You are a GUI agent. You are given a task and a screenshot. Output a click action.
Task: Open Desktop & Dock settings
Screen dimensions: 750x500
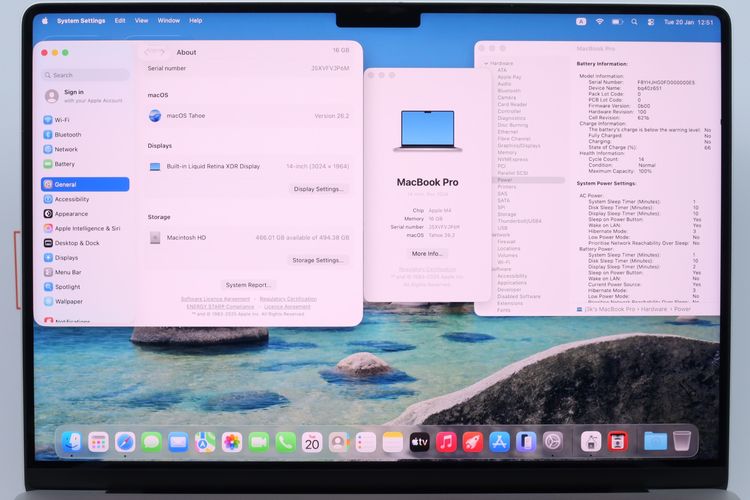(72, 243)
